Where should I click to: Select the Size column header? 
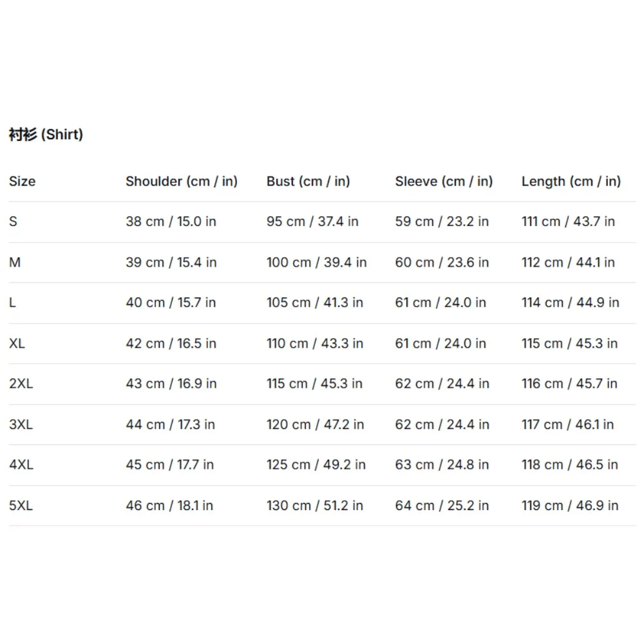coord(22,181)
